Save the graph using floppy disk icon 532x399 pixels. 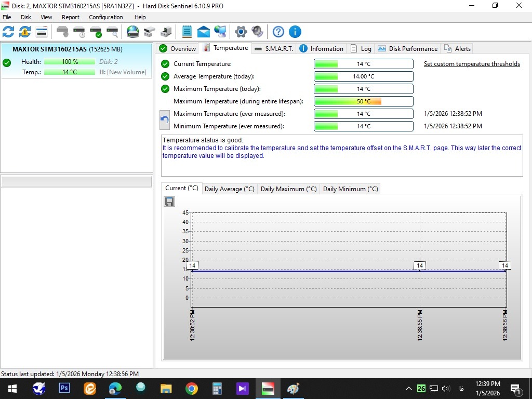pyautogui.click(x=169, y=202)
